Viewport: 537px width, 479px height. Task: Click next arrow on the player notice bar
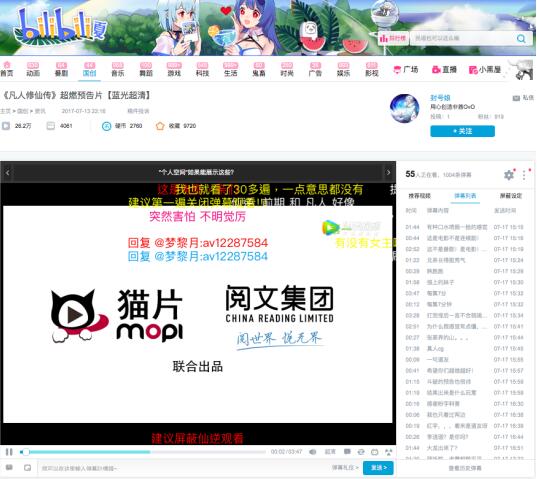(388, 172)
